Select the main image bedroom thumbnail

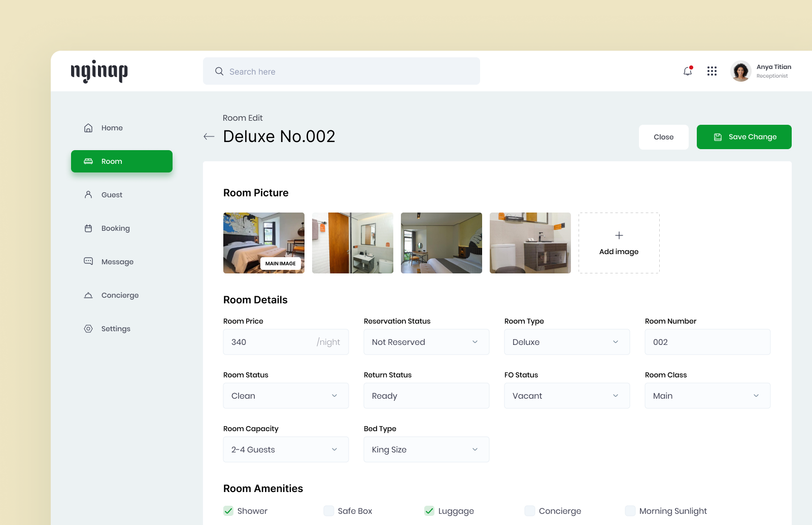pos(263,242)
